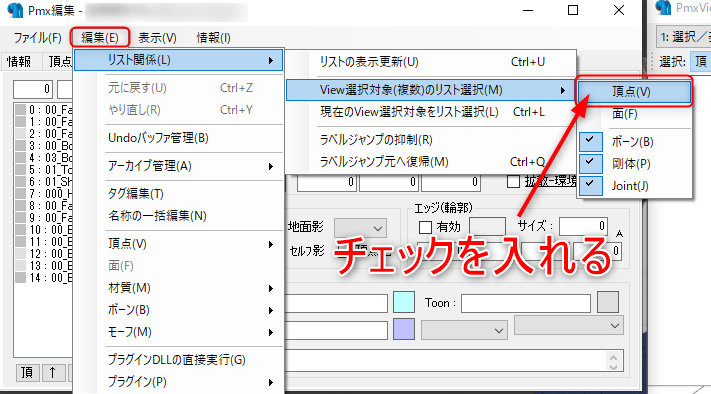Check the 頂点(V) list selection option
This screenshot has width=711, height=394.
click(x=634, y=92)
